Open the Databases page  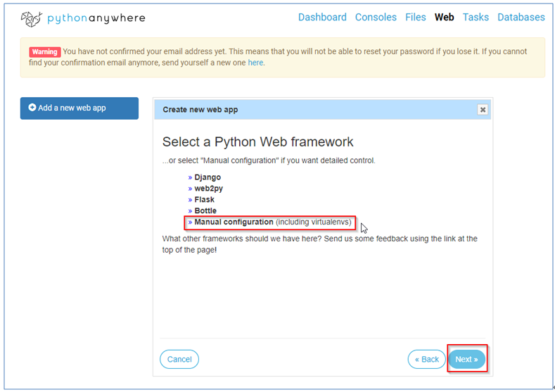coord(521,17)
